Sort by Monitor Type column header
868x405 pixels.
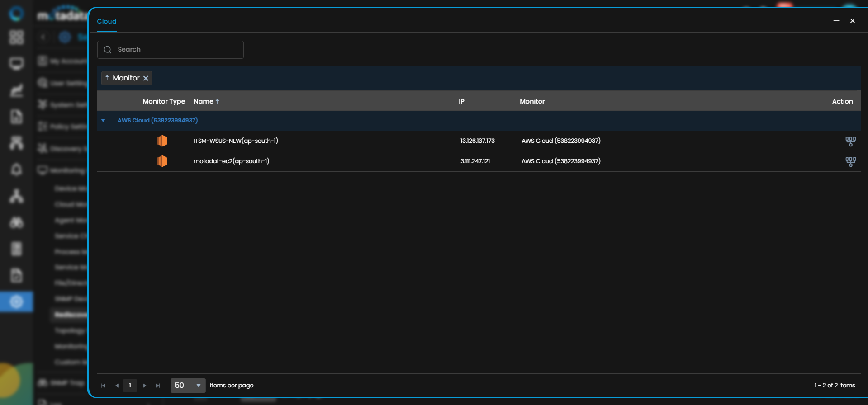pyautogui.click(x=164, y=101)
